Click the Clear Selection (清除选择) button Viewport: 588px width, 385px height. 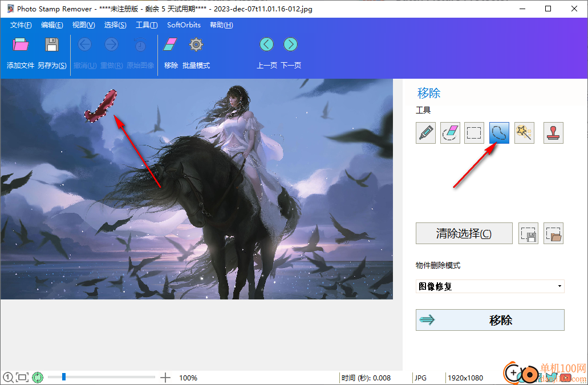tap(464, 233)
